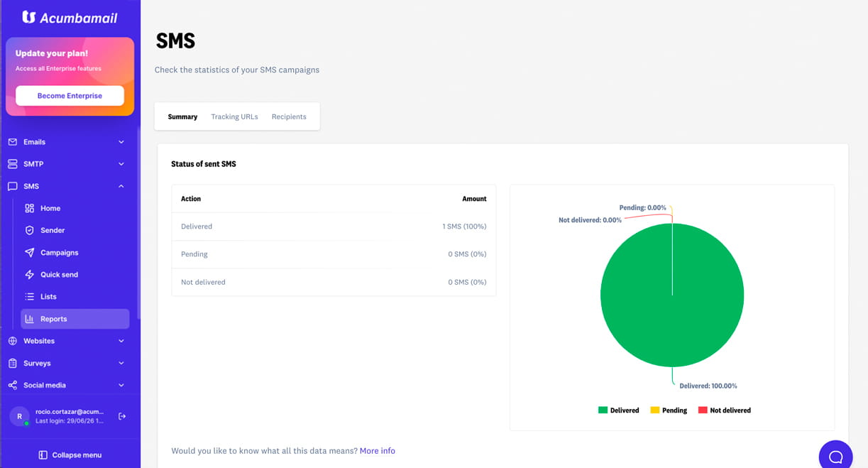Click the "Delivered: 100.00%" chart label
The height and width of the screenshot is (468, 868).
point(708,386)
